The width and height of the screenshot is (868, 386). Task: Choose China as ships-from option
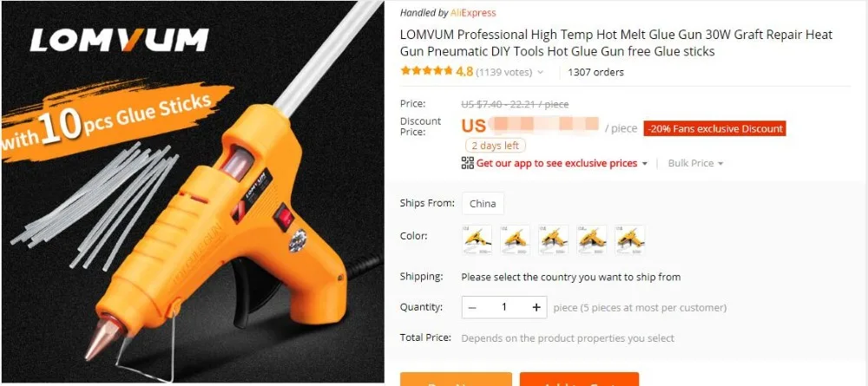point(483,204)
